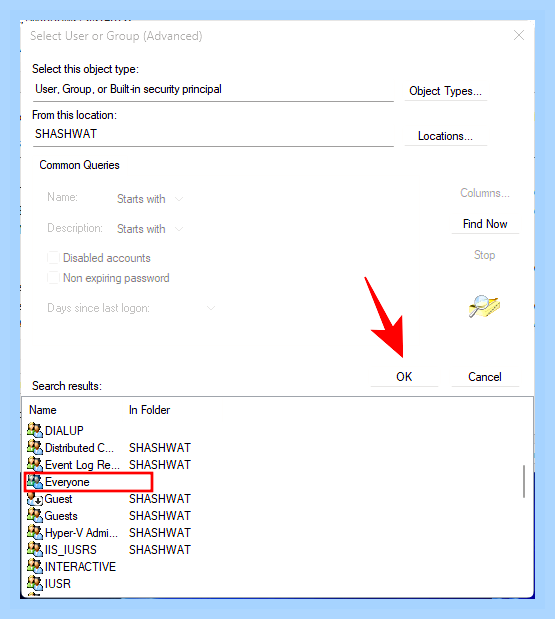Click the IIS_IUSRS group icon
This screenshot has height=619, width=555.
click(35, 549)
